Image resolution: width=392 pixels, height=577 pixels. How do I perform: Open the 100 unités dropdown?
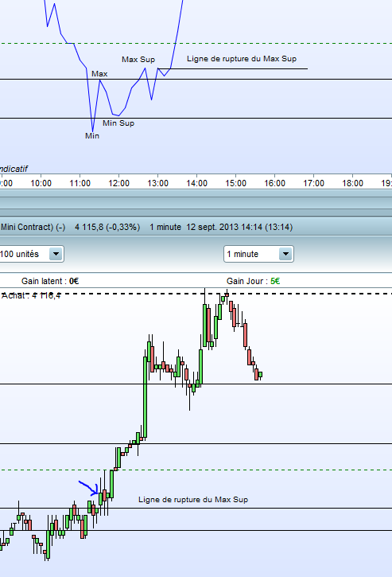click(56, 254)
